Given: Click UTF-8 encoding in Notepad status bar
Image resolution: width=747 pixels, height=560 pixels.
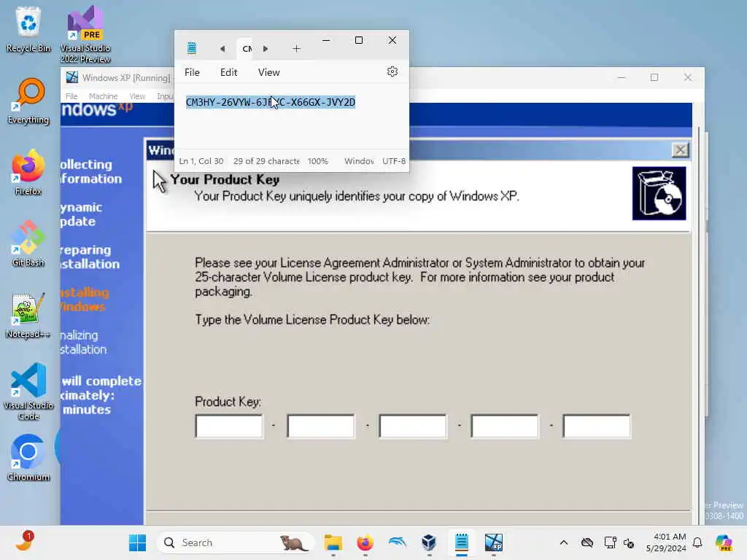Looking at the screenshot, I should tap(394, 161).
